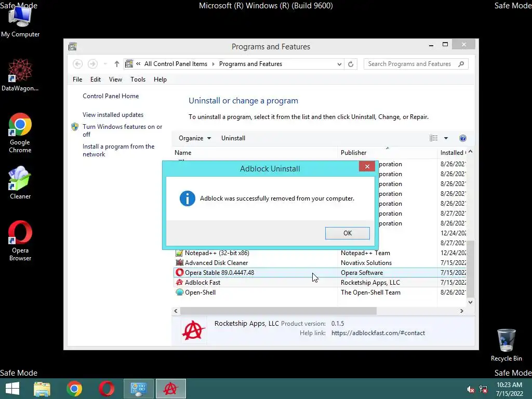Open DataWagon desktop shortcut
This screenshot has height=399, width=532.
click(x=20, y=75)
